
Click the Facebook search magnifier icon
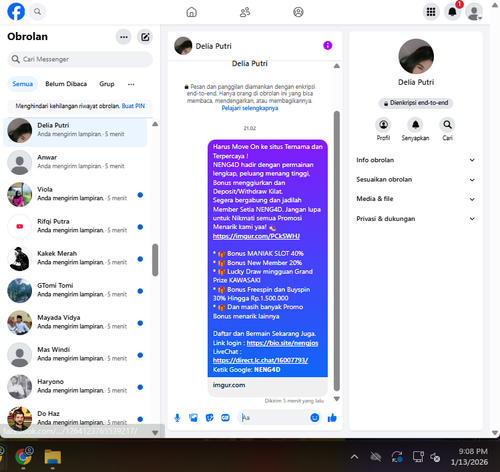coord(38,12)
